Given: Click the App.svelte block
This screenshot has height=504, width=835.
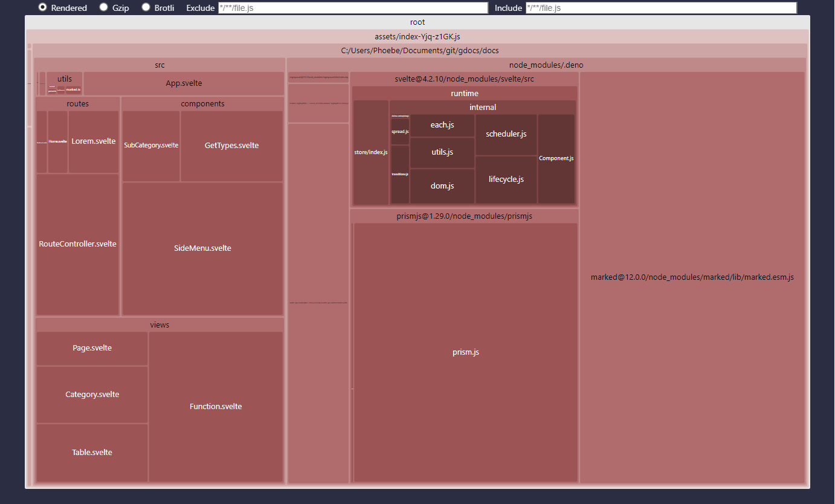Looking at the screenshot, I should click(184, 83).
